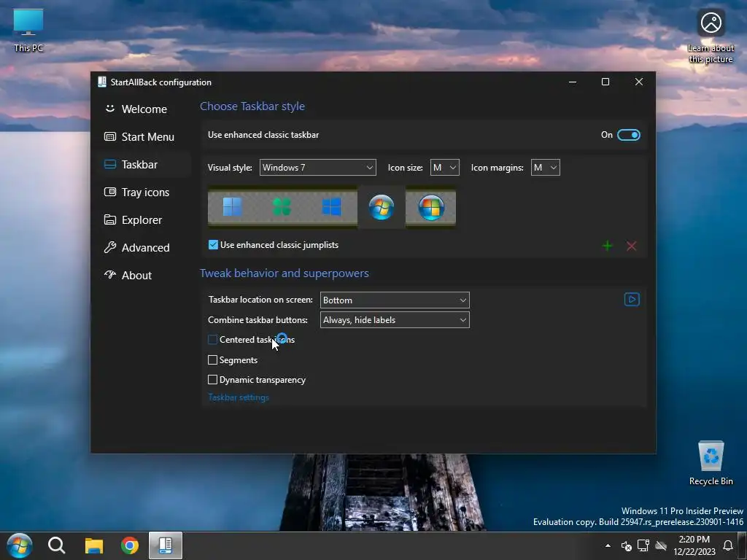Open the Icon size dropdown
The height and width of the screenshot is (560, 747).
click(x=444, y=167)
